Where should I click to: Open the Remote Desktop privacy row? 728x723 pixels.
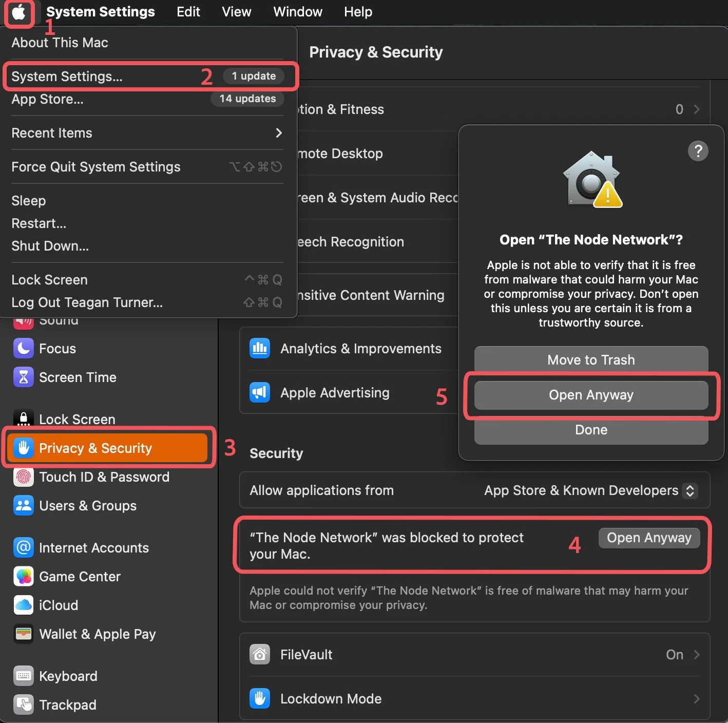pyautogui.click(x=377, y=154)
